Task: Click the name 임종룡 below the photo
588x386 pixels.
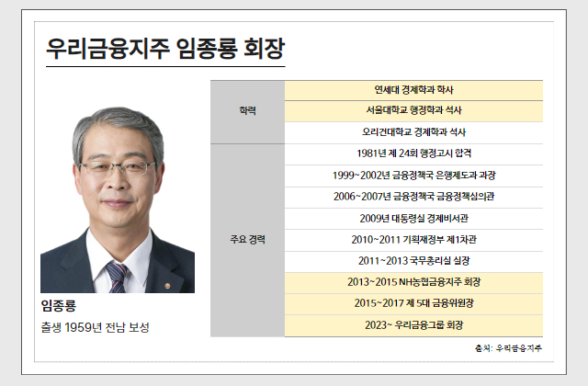Action: 58,305
